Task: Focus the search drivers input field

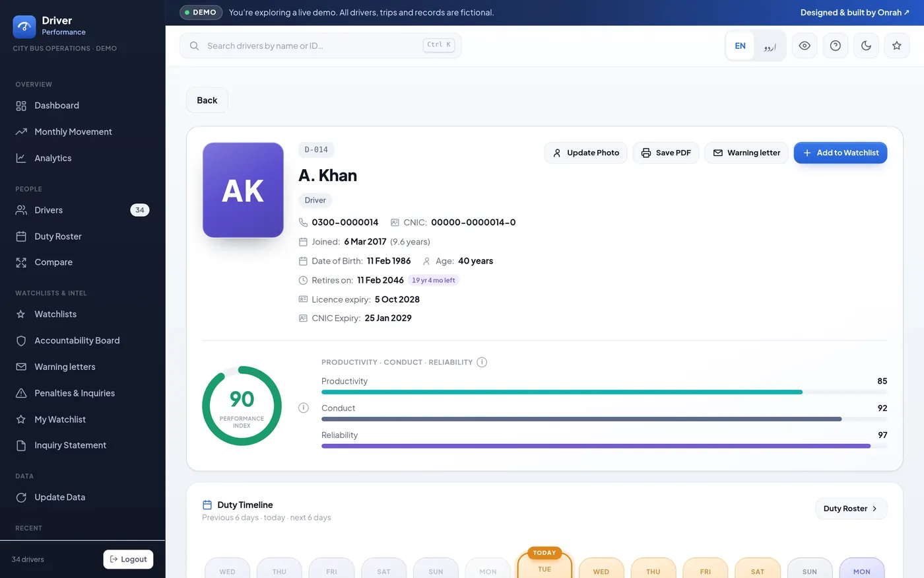Action: pyautogui.click(x=321, y=46)
